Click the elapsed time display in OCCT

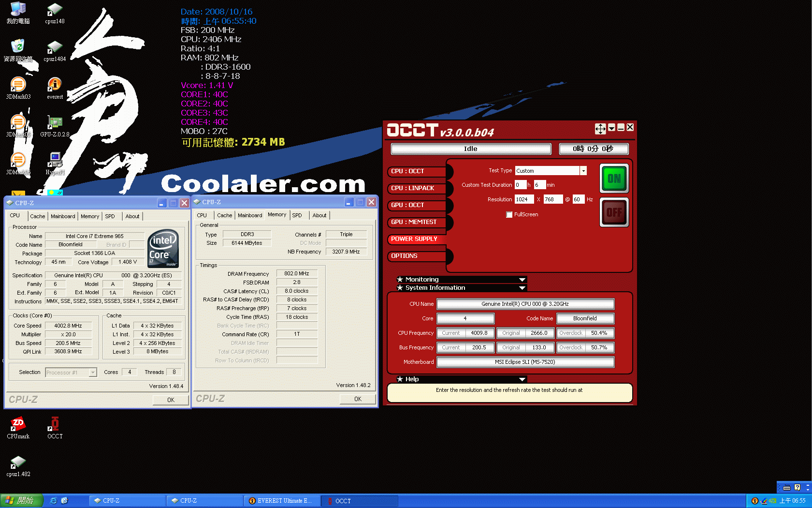coord(594,149)
